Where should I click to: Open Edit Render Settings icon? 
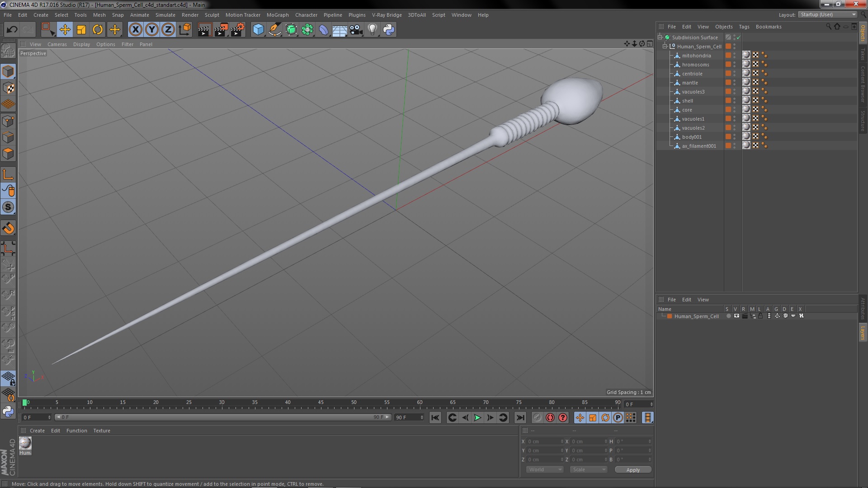pyautogui.click(x=238, y=30)
